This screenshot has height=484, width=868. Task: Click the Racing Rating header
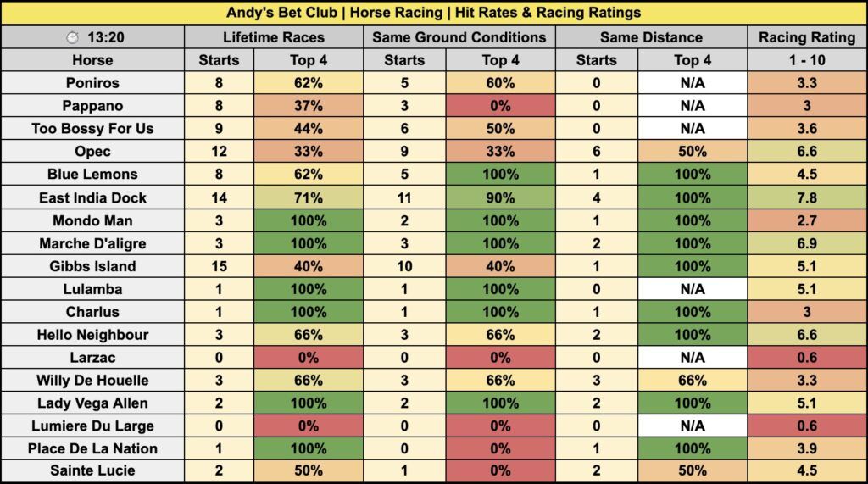(807, 37)
